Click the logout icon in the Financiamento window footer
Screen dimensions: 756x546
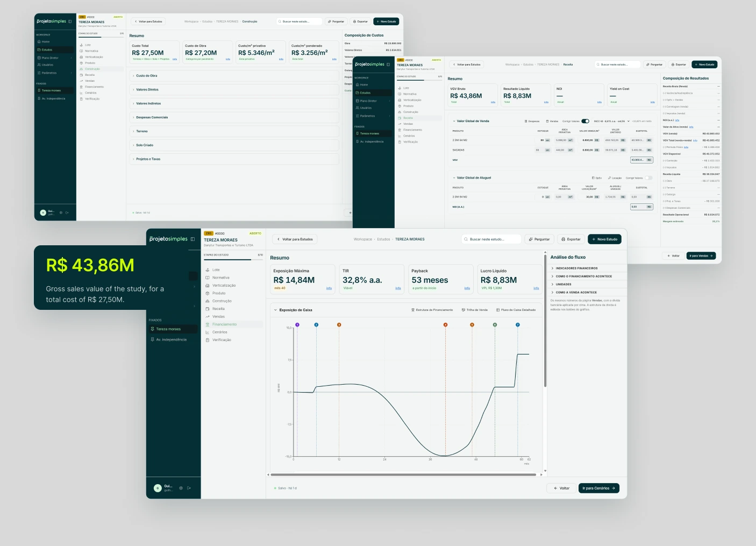[x=189, y=488]
